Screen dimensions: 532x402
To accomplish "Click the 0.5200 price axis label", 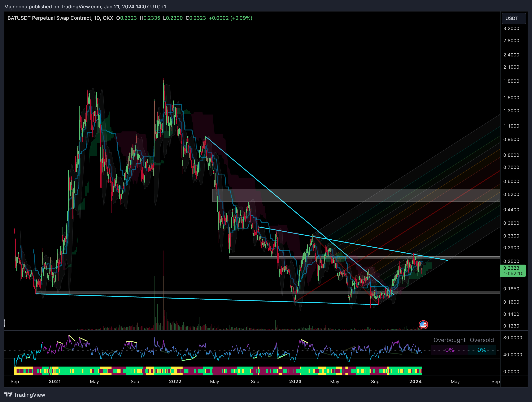I will [x=511, y=194].
